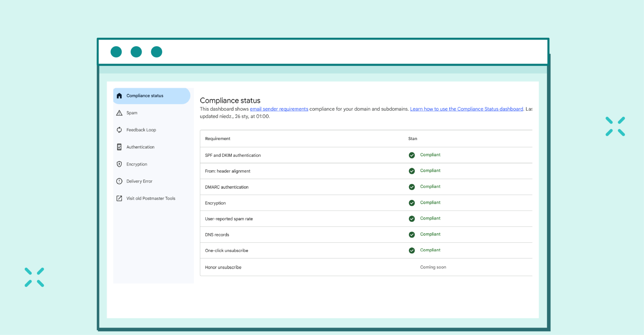Click the refresh icon next to Feedback Loop
The height and width of the screenshot is (335, 644).
pyautogui.click(x=119, y=129)
